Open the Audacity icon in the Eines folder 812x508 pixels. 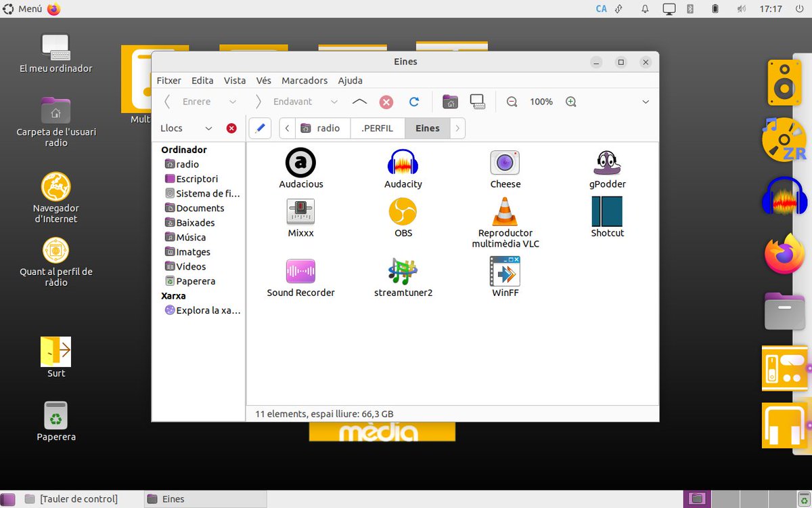[403, 163]
